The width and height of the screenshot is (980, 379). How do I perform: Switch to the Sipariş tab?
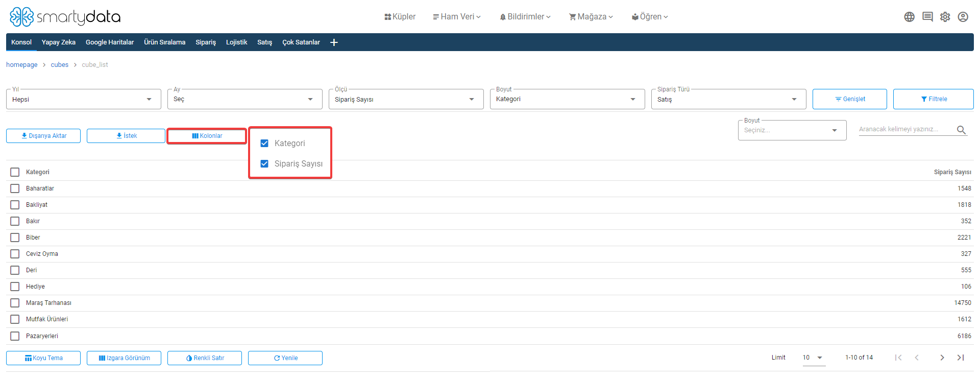point(206,42)
